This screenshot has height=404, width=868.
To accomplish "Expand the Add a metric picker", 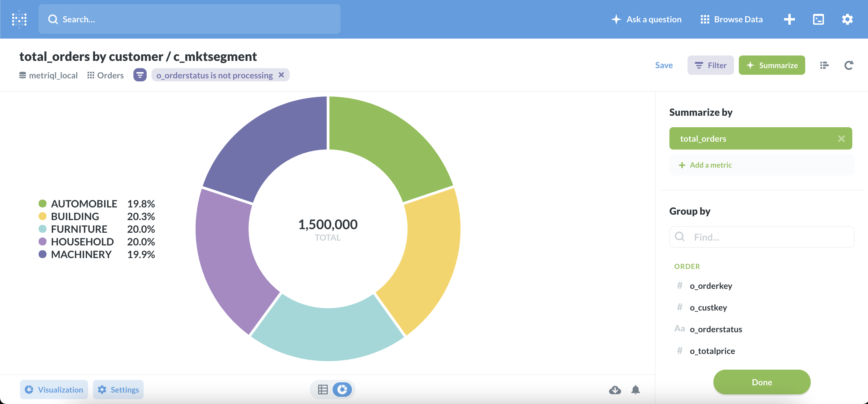I will tap(710, 165).
